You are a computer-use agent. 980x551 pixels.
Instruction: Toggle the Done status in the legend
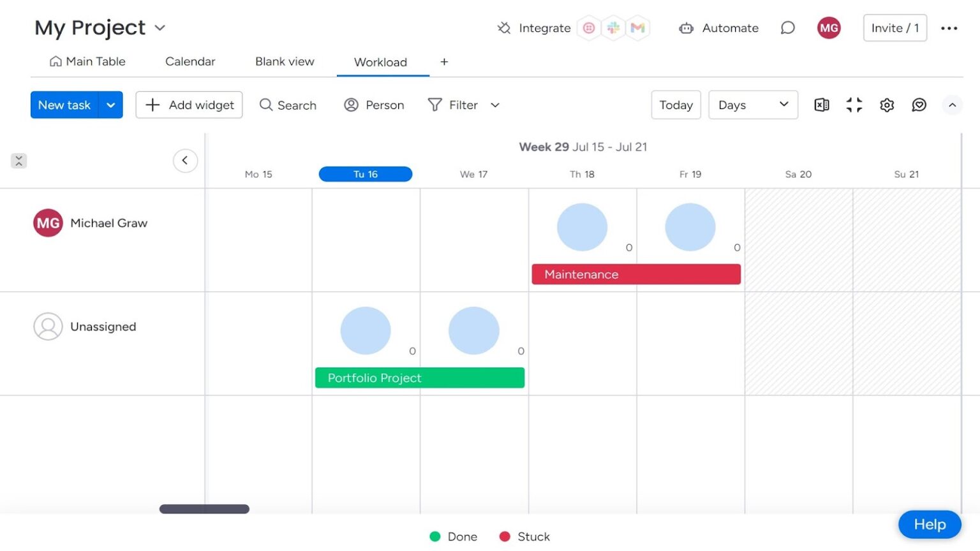(x=453, y=536)
